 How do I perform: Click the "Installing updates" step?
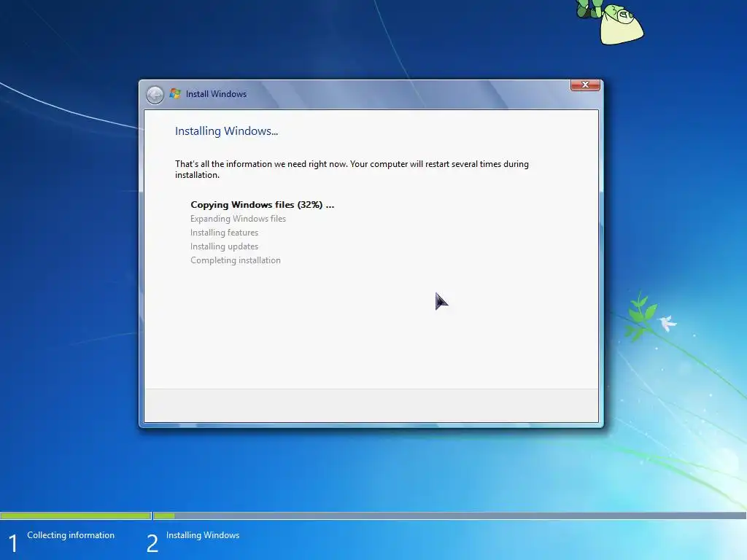pyautogui.click(x=225, y=246)
